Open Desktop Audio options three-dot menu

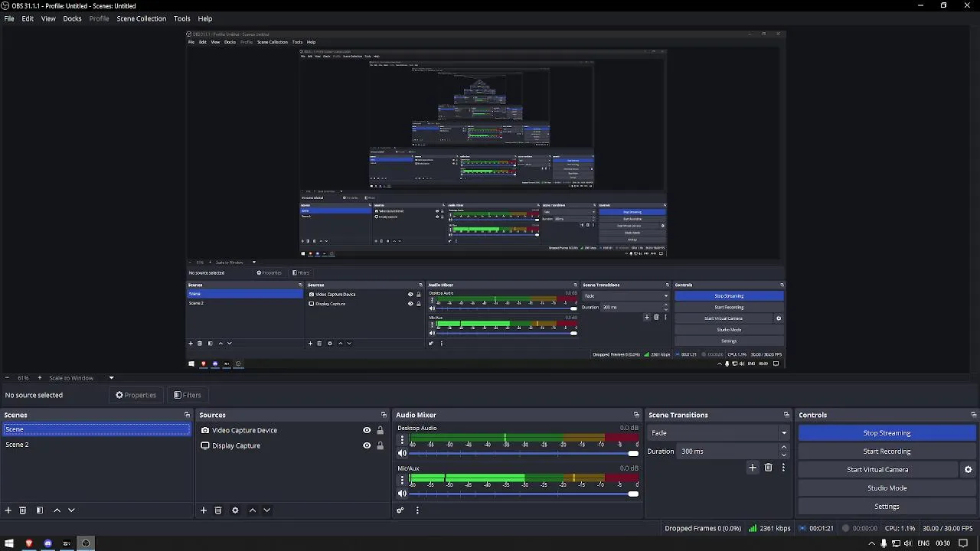click(x=402, y=440)
